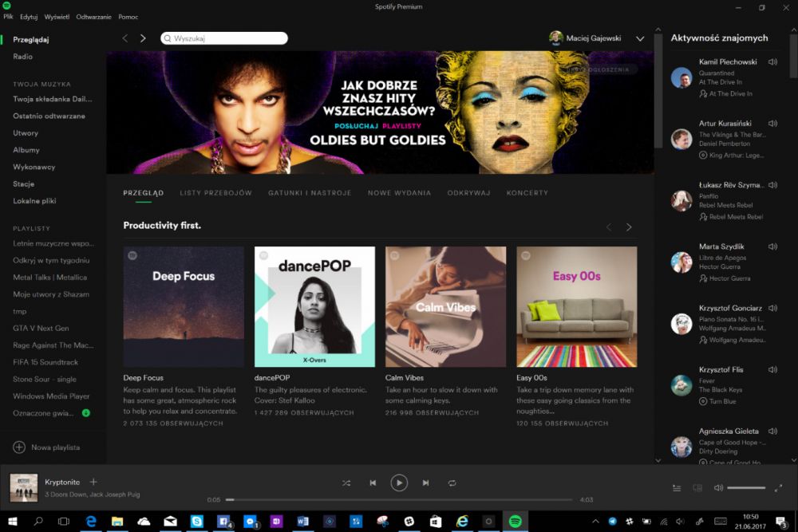This screenshot has height=532, width=798.
Task: Open Windows Start menu
Action: click(13, 522)
